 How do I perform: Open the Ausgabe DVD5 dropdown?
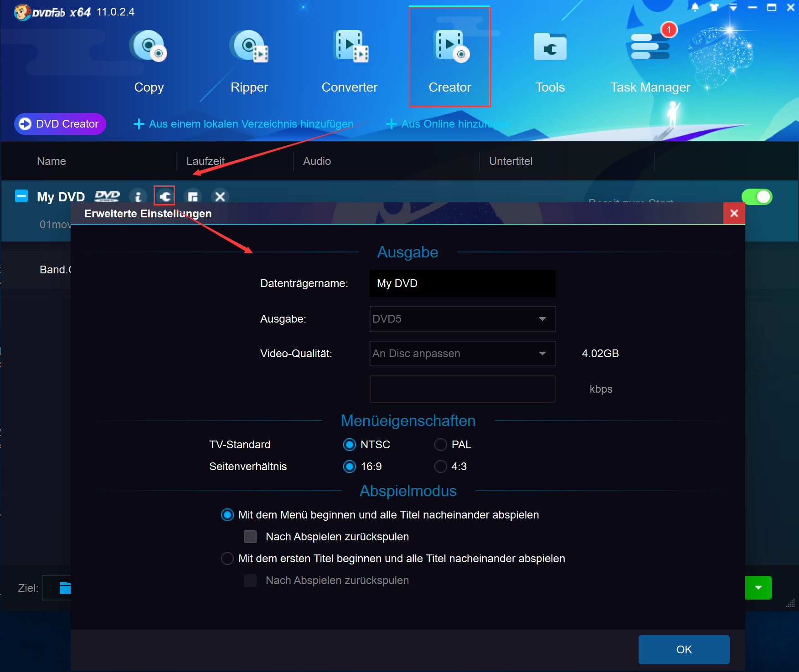point(462,319)
